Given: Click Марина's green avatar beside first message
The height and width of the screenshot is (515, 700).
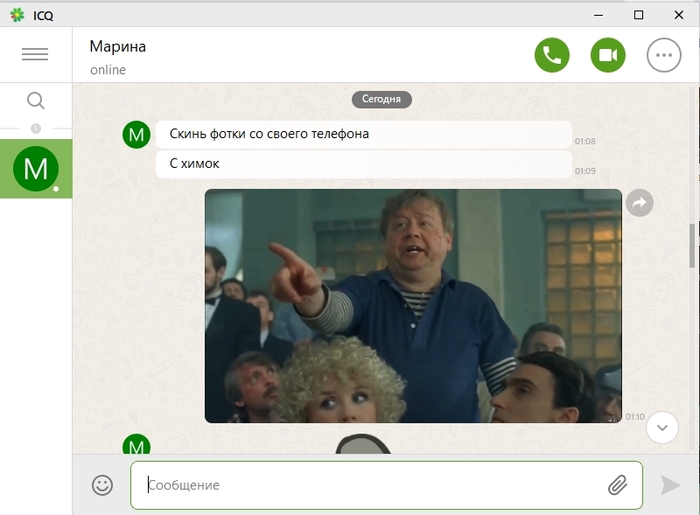Looking at the screenshot, I should (x=136, y=135).
